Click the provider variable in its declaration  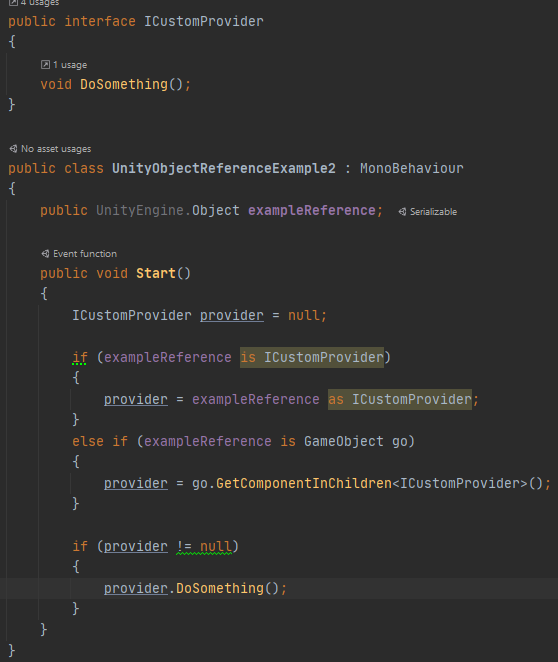pyautogui.click(x=232, y=315)
